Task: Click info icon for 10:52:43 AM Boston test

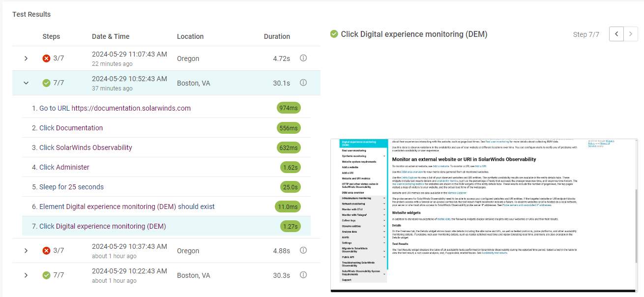Action: (x=303, y=83)
